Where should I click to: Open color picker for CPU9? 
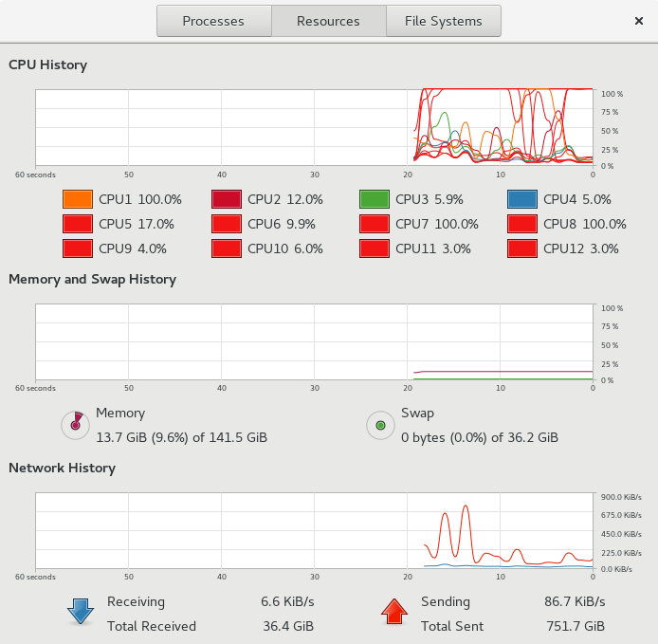click(78, 248)
